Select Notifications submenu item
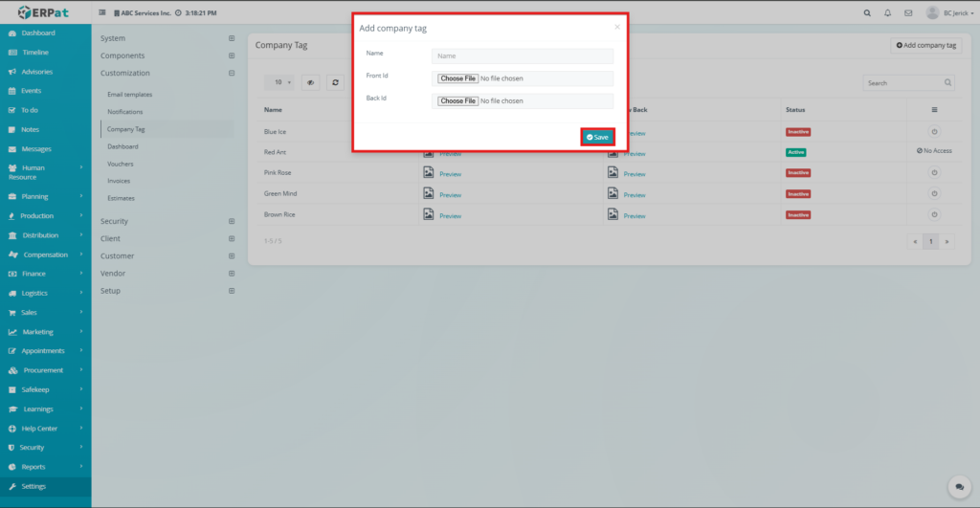Screen dimensions: 980x508 pyautogui.click(x=125, y=112)
